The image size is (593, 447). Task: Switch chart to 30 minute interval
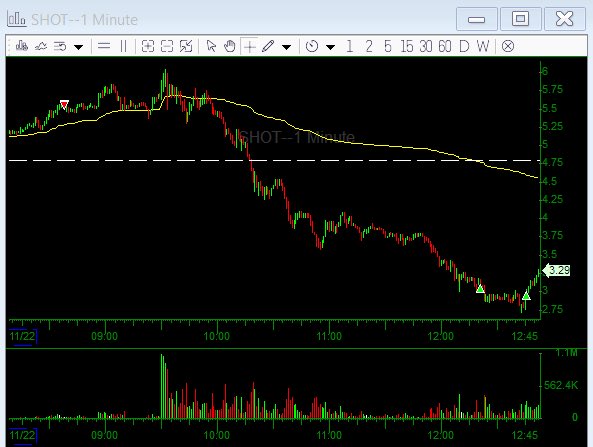426,46
